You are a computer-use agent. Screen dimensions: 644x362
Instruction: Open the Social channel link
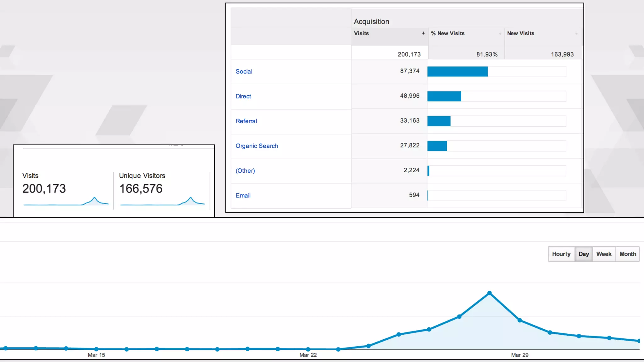click(244, 72)
